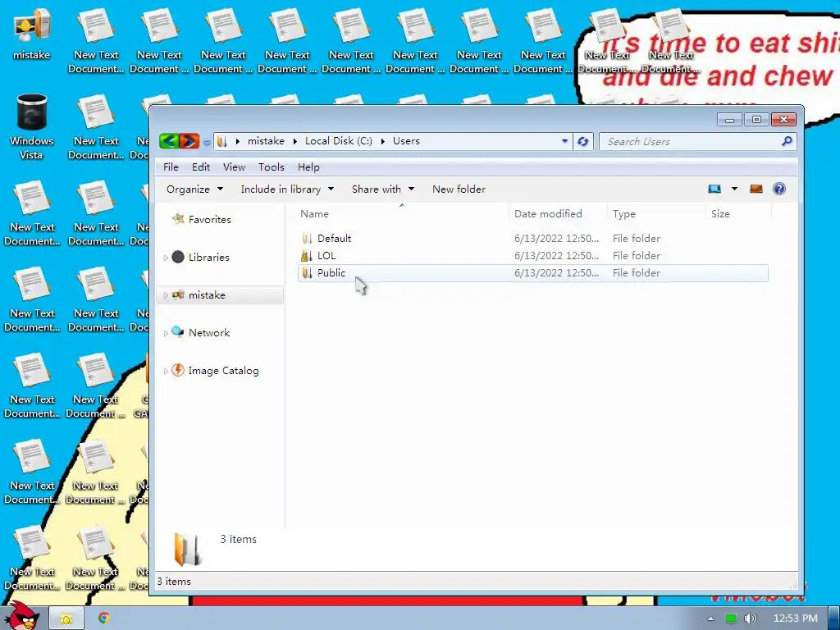Minimize the Users Explorer window
840x630 pixels.
coord(729,120)
